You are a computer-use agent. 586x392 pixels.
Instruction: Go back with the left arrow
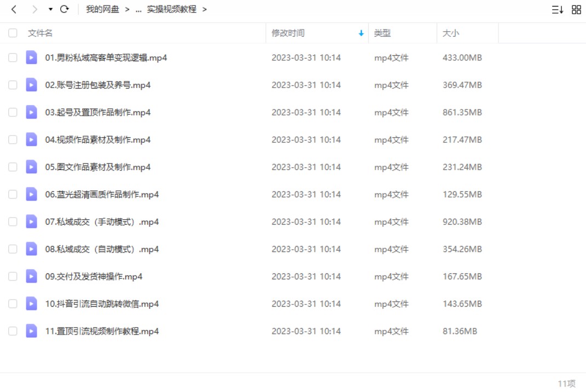click(14, 9)
